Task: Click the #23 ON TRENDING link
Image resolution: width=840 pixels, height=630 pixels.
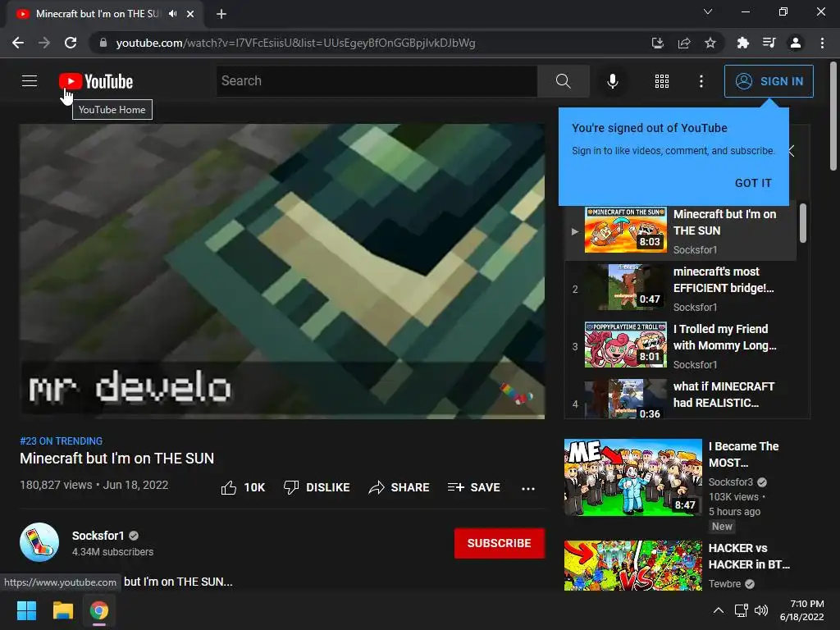Action: tap(61, 441)
